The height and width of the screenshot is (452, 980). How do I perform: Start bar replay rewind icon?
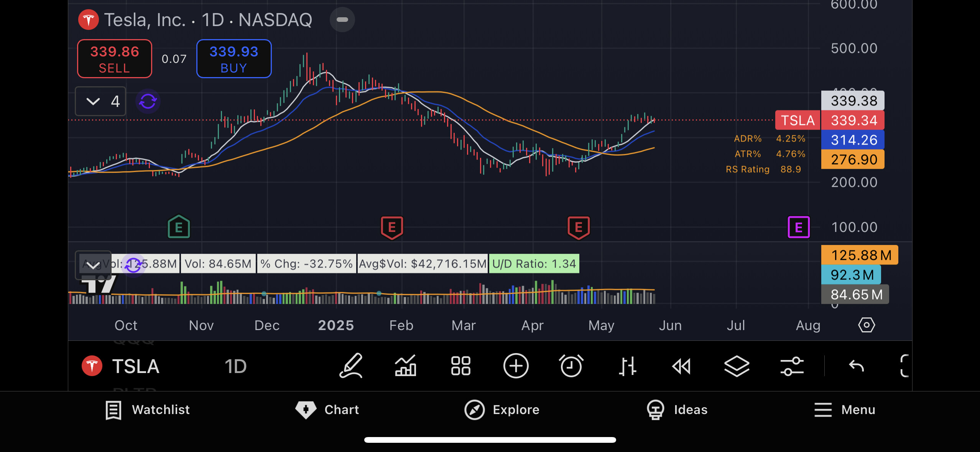pos(682,366)
